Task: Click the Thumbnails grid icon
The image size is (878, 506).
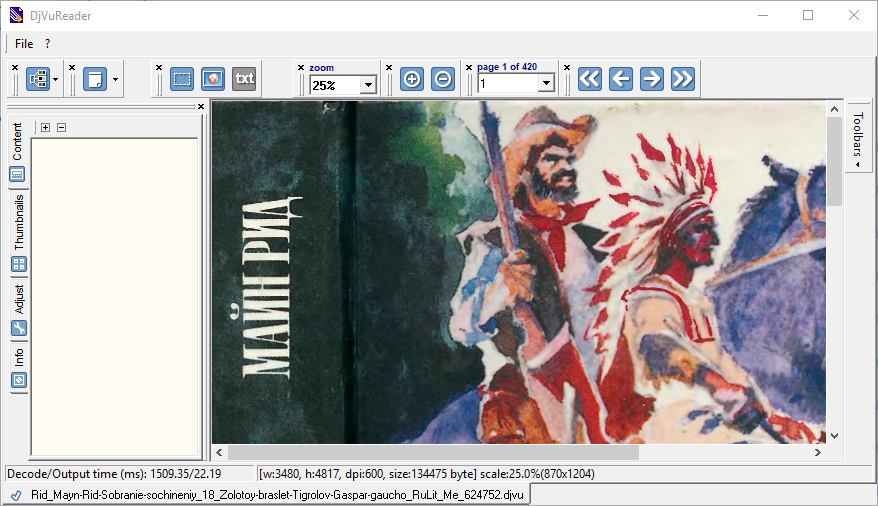Action: click(19, 264)
